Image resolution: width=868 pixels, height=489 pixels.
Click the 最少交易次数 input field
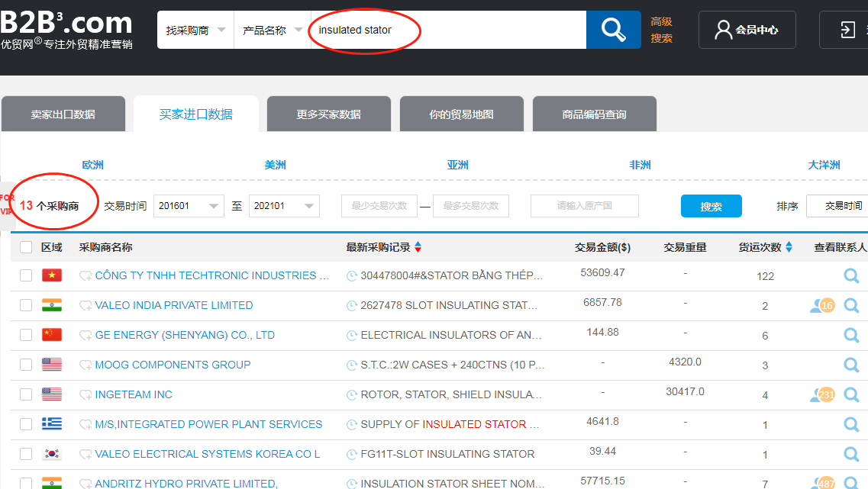pyautogui.click(x=379, y=206)
